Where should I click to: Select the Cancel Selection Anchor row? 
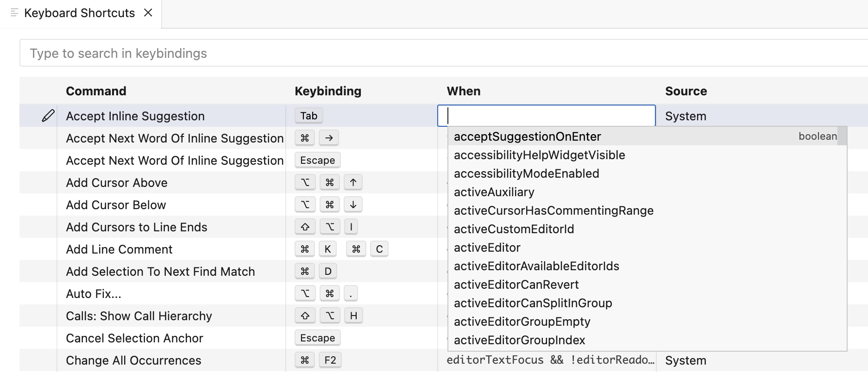pyautogui.click(x=134, y=338)
